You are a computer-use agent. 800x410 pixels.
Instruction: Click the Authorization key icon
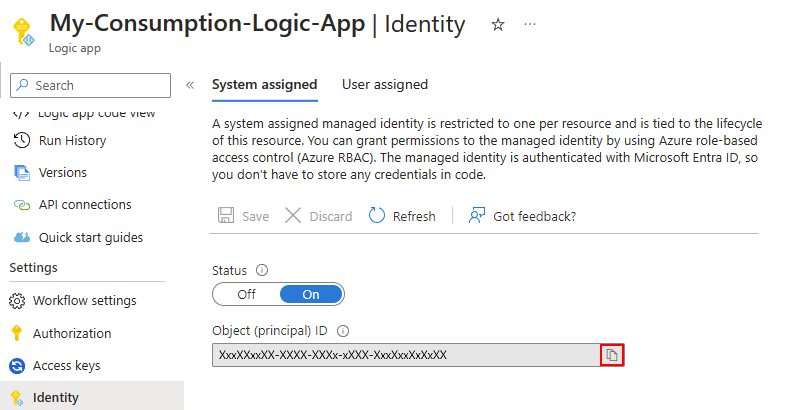[17, 333]
